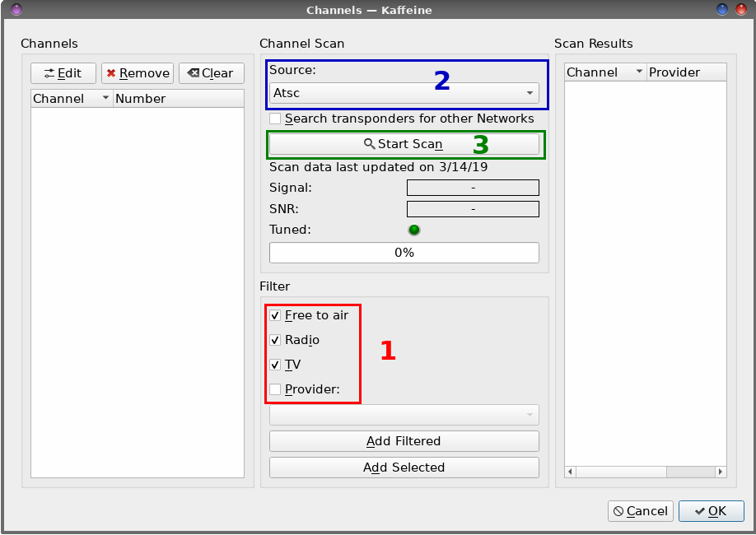Open the Source dropdown showing Atsc
Screen dimensions: 756x535
tap(404, 93)
